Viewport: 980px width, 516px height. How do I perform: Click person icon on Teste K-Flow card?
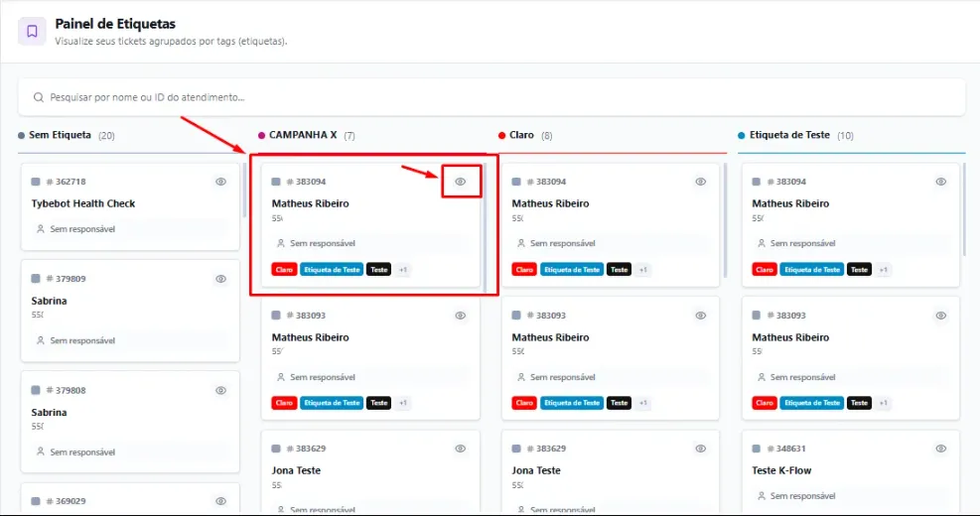762,496
